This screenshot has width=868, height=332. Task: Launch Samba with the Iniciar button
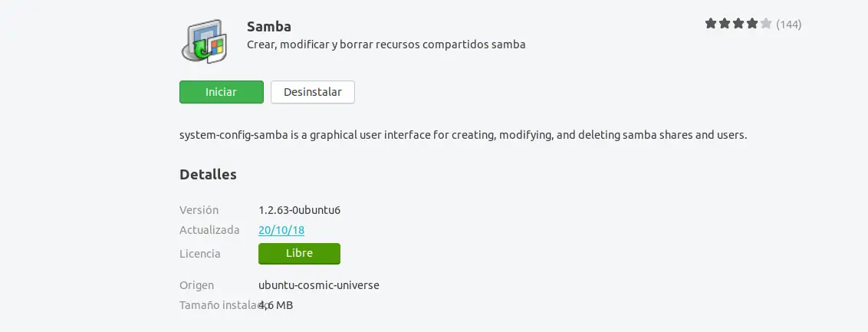(x=221, y=92)
